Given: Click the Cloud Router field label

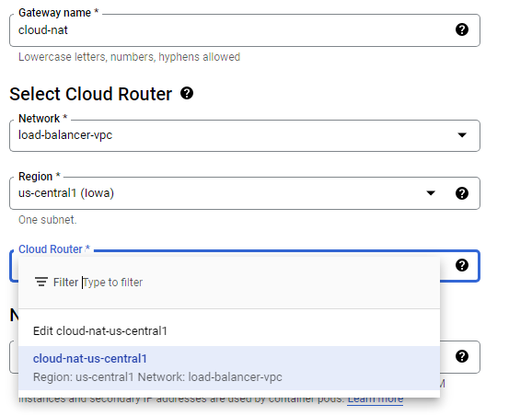Looking at the screenshot, I should point(54,249).
